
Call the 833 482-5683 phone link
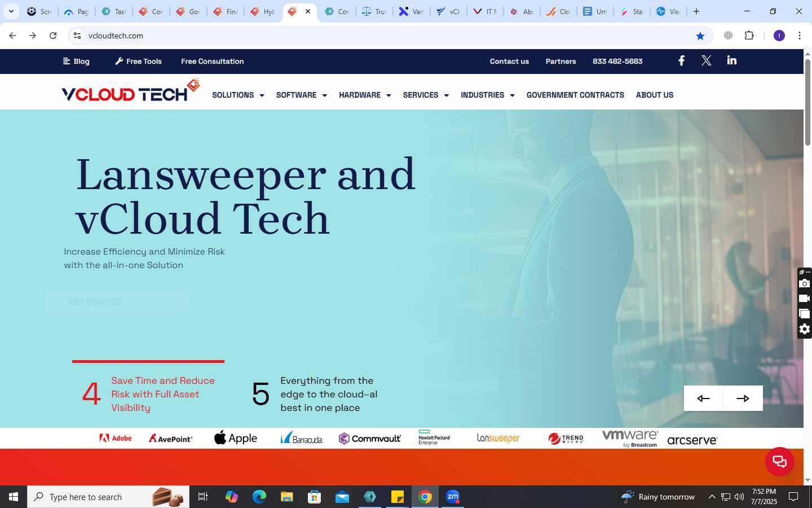[617, 61]
